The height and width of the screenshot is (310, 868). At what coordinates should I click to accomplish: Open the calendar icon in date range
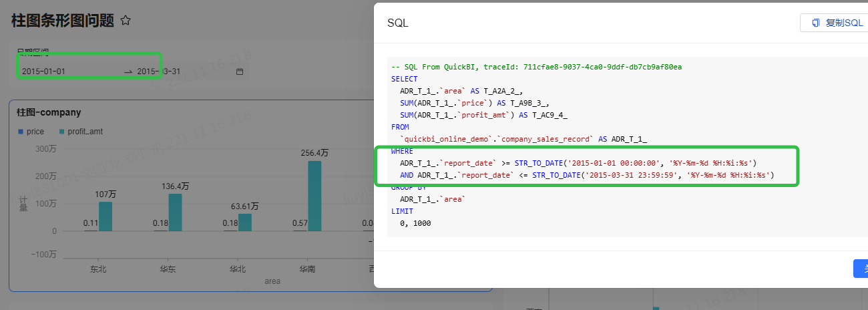pyautogui.click(x=240, y=71)
